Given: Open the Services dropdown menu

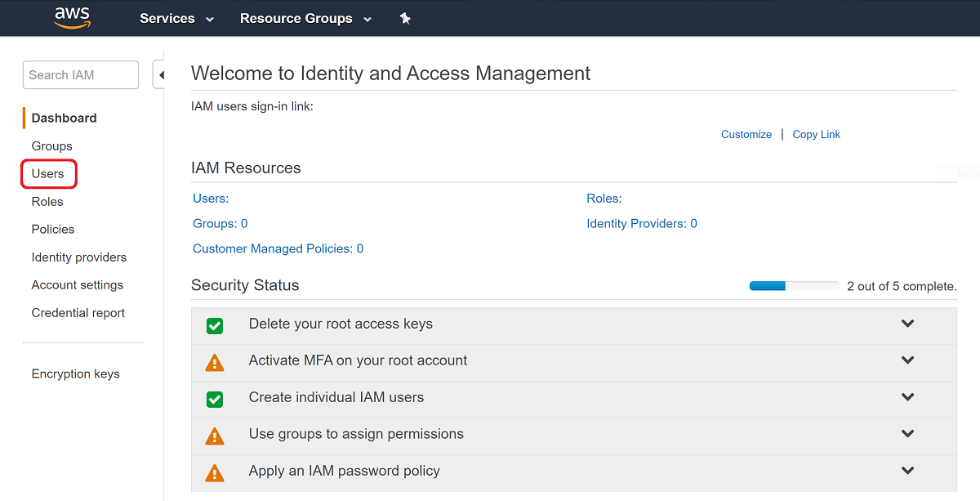Looking at the screenshot, I should [177, 18].
